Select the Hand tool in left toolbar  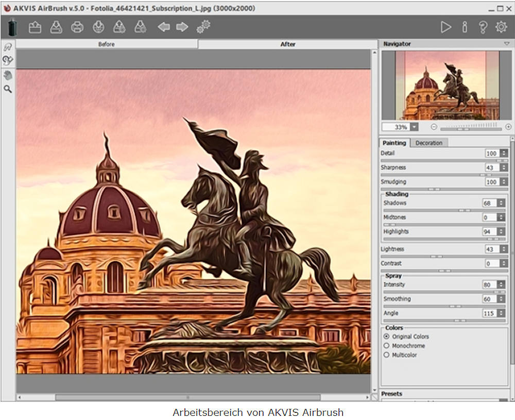click(x=8, y=75)
